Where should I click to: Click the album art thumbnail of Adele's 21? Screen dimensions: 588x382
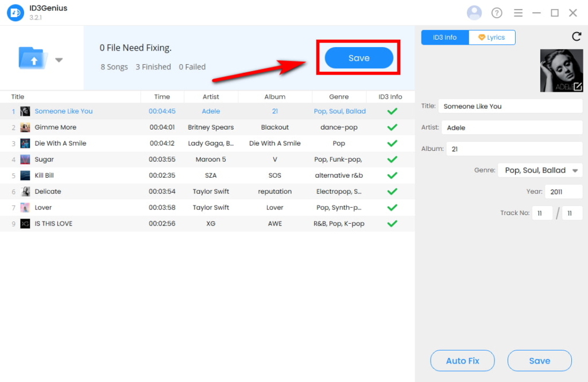coord(561,71)
